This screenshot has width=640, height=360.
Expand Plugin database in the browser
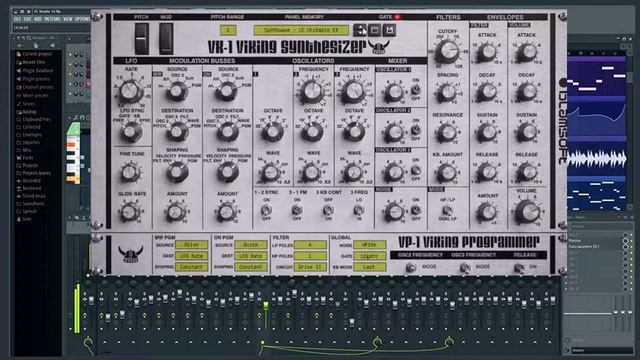coord(35,71)
